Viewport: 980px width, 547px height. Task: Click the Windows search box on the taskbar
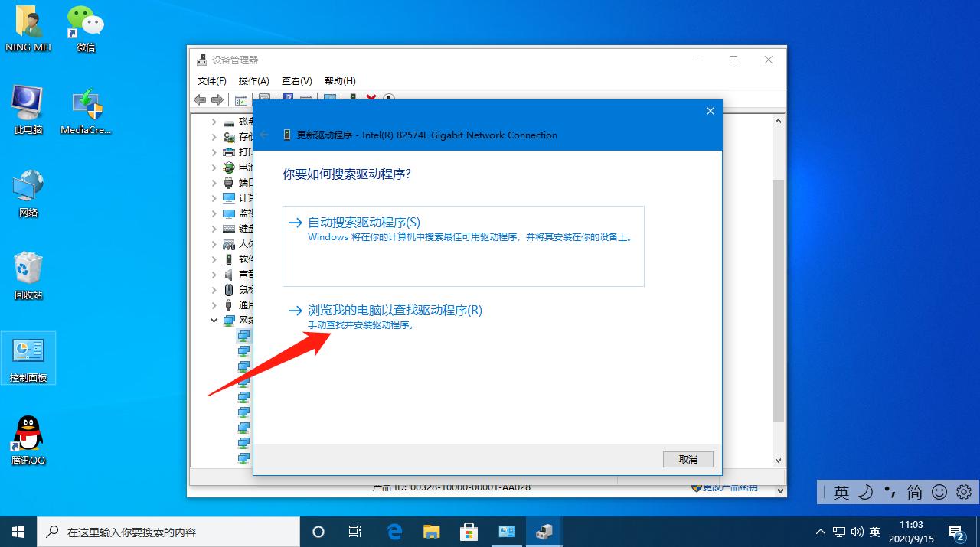point(168,531)
